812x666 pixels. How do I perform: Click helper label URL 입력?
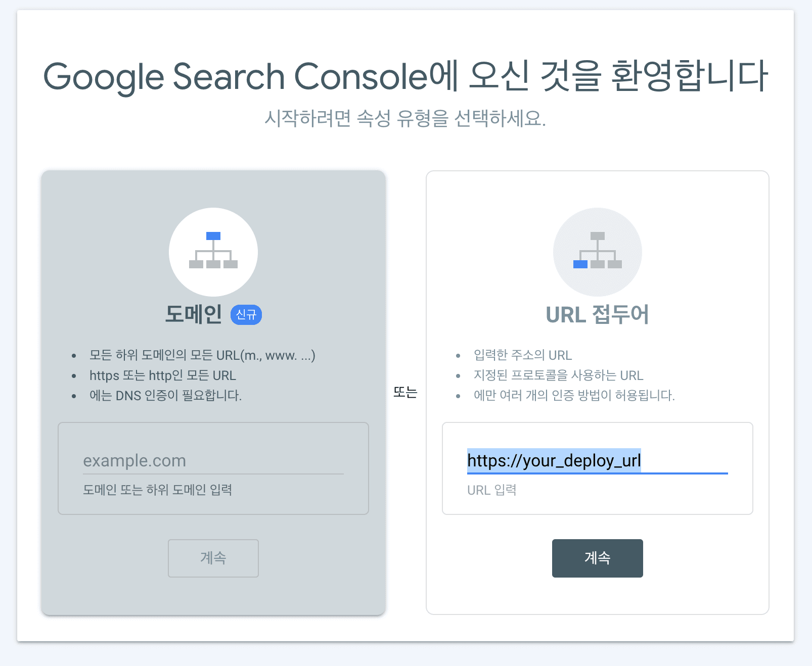click(x=491, y=490)
